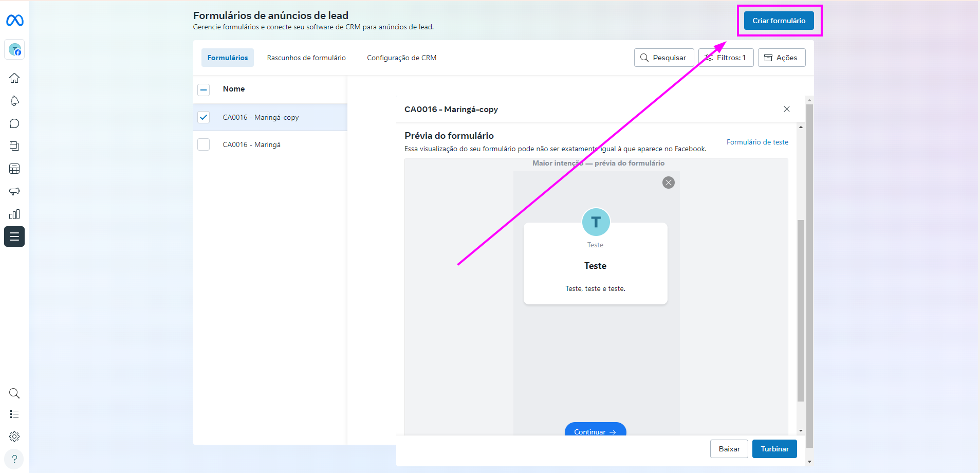
Task: Open Settings gear icon in sidebar
Action: point(14,436)
